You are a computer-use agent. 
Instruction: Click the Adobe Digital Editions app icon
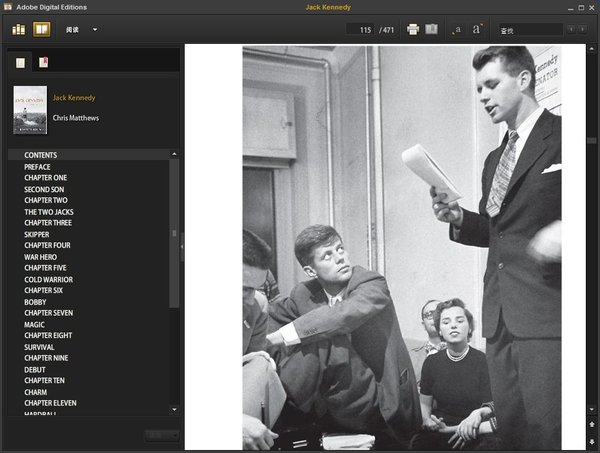(8, 7)
